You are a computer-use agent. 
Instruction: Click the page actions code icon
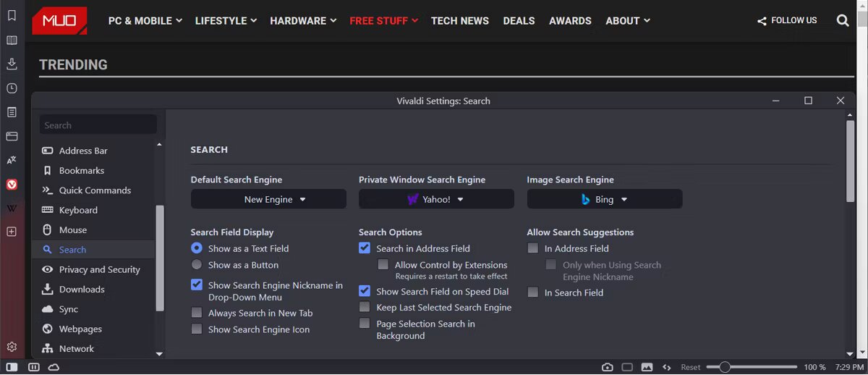(x=667, y=367)
